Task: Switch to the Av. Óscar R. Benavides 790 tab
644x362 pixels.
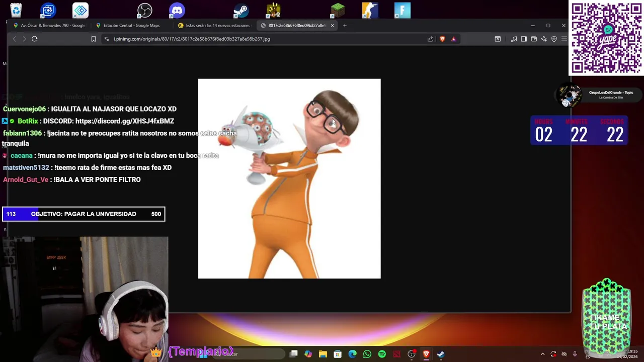Action: coord(49,25)
